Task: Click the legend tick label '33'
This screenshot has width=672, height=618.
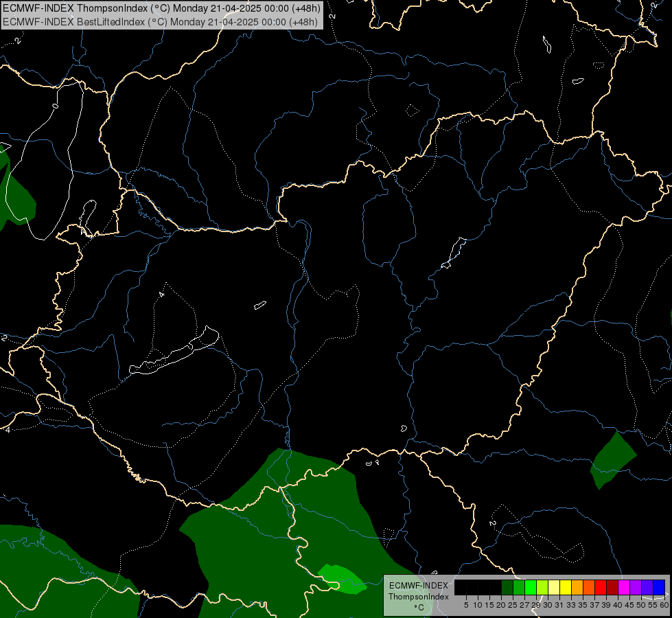Action: pos(571,605)
